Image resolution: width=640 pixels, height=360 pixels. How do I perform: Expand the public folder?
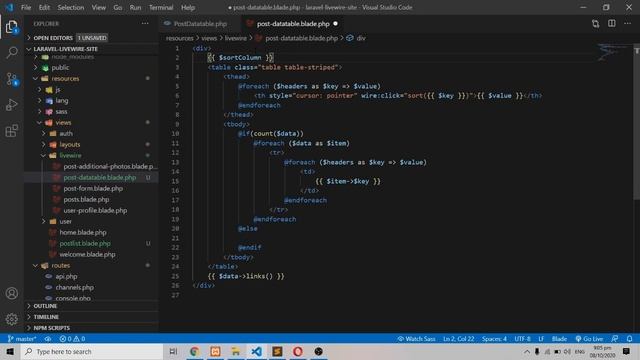[x=60, y=67]
